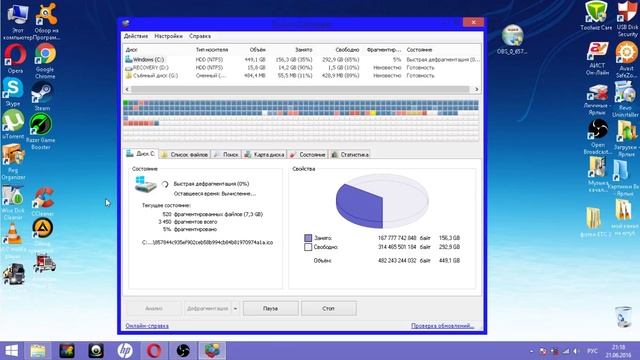Screen dimensions: 640x360
Task: Switch to the Список файлов tab
Action: [x=185, y=155]
